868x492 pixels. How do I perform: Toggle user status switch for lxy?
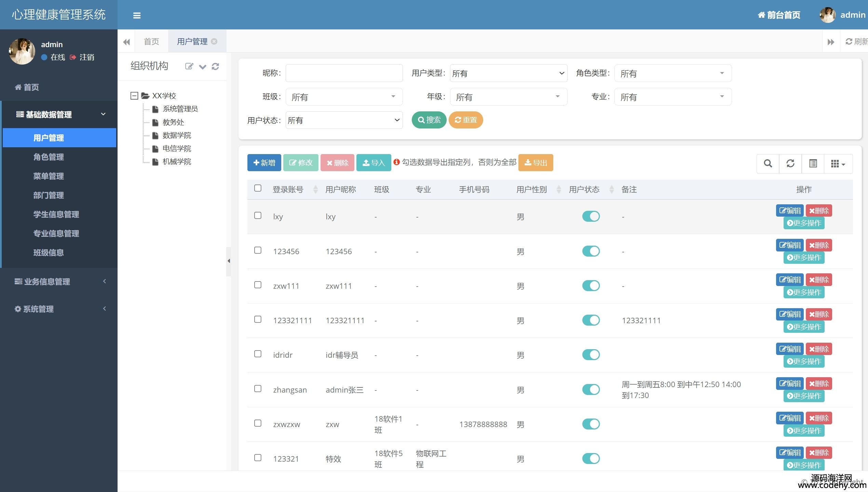coord(591,216)
